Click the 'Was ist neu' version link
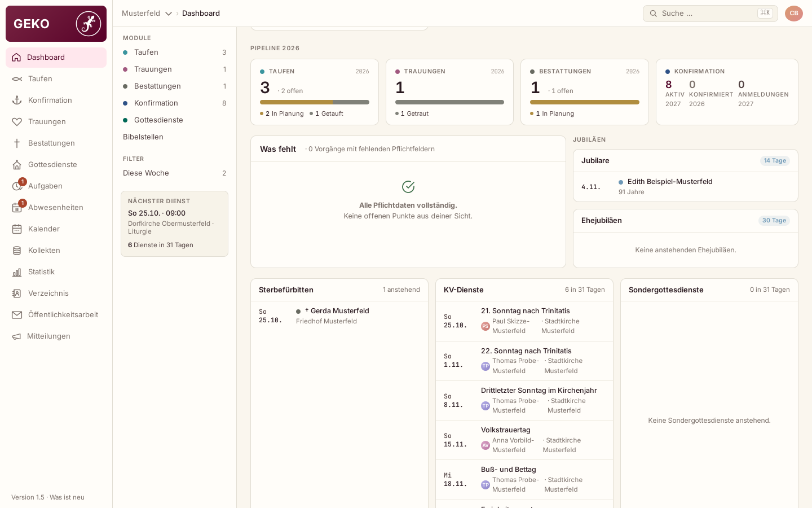Viewport: 812px width, 508px height. tap(67, 497)
